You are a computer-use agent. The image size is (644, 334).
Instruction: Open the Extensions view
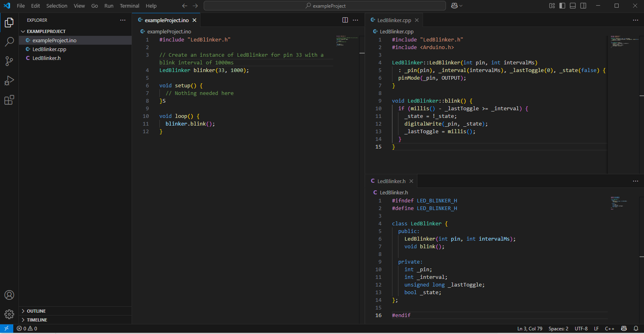(x=9, y=100)
